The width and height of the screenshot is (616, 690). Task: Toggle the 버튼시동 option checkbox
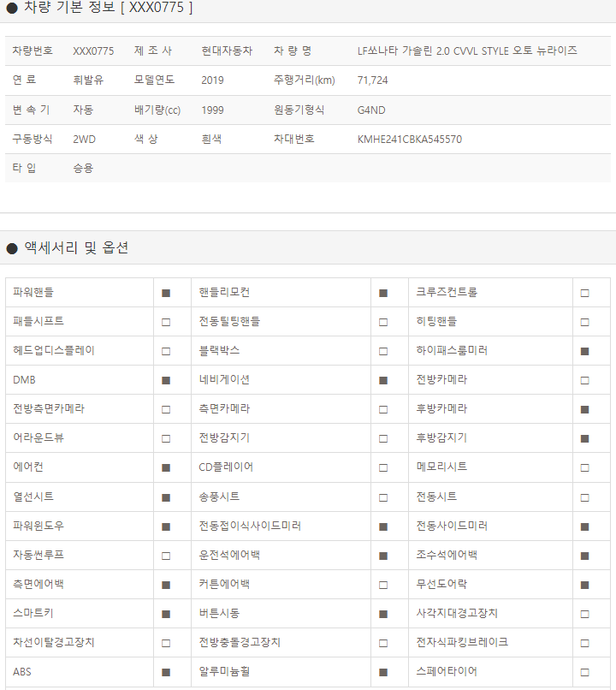tap(383, 614)
